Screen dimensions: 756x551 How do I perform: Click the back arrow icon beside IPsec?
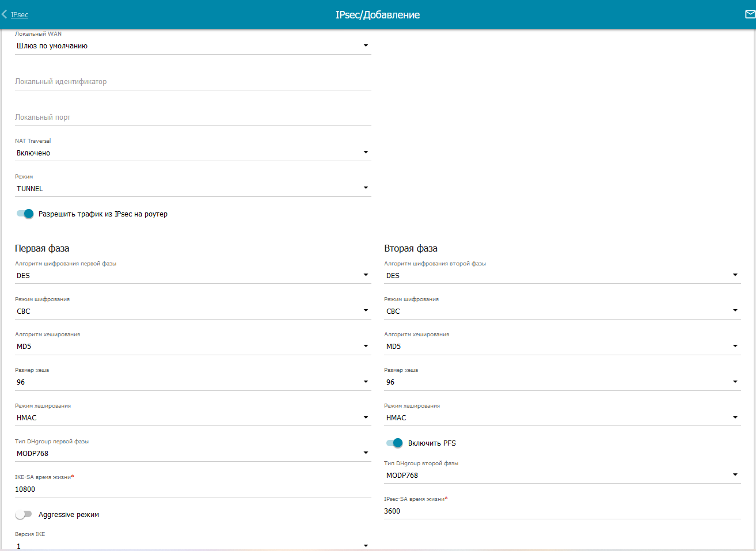(x=5, y=14)
